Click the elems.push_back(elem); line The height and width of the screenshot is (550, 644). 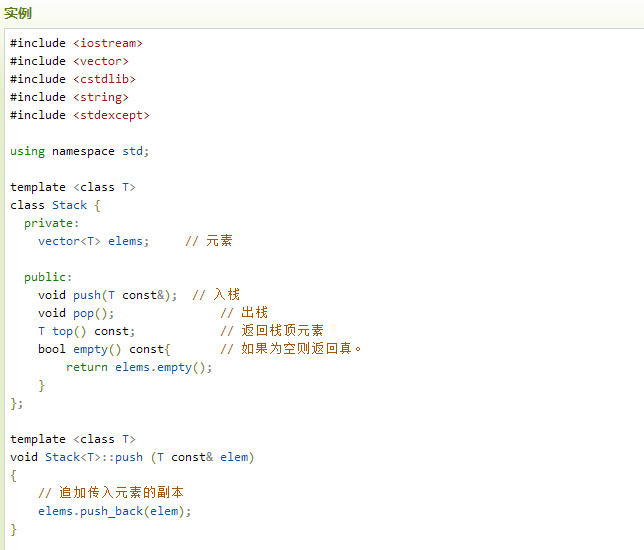(115, 511)
